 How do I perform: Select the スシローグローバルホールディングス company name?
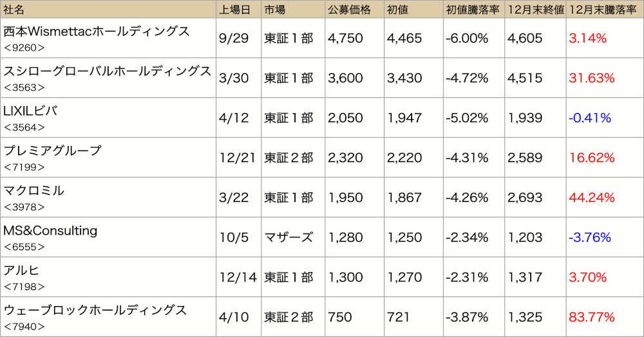pyautogui.click(x=107, y=71)
